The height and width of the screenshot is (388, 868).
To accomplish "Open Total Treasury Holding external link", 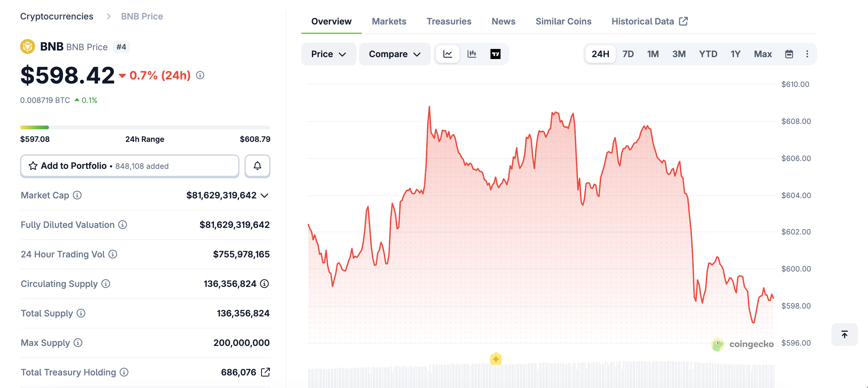I will click(266, 372).
